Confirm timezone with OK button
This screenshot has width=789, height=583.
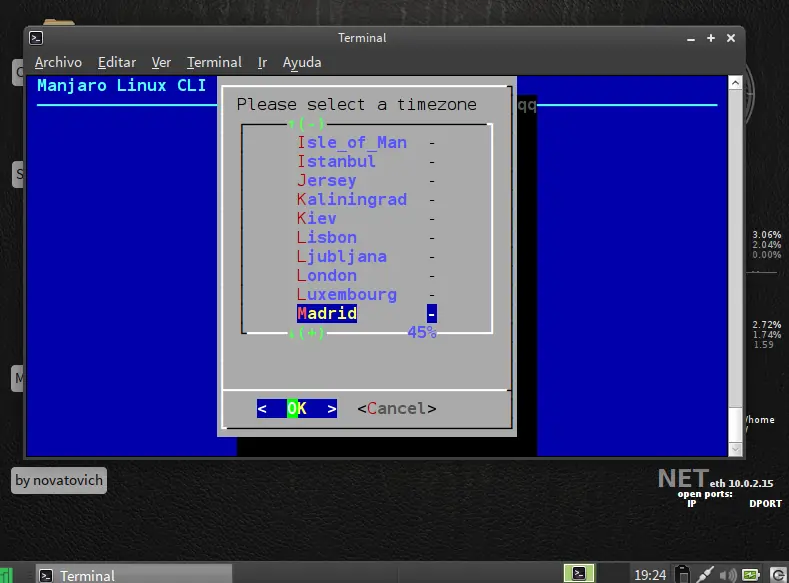(297, 408)
